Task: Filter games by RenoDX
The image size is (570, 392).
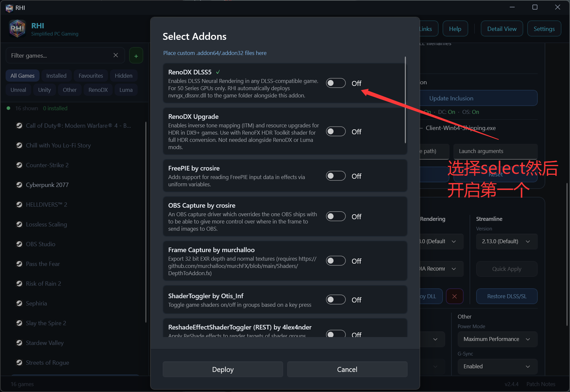Action: tap(98, 90)
